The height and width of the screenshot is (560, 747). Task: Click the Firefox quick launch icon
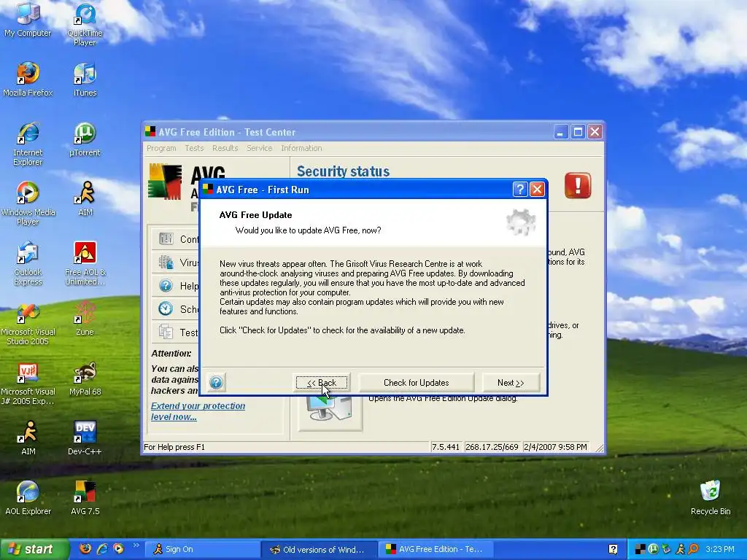85,549
